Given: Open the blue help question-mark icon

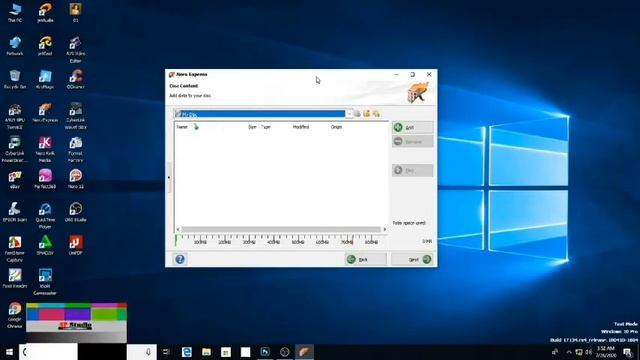Looking at the screenshot, I should pyautogui.click(x=180, y=259).
